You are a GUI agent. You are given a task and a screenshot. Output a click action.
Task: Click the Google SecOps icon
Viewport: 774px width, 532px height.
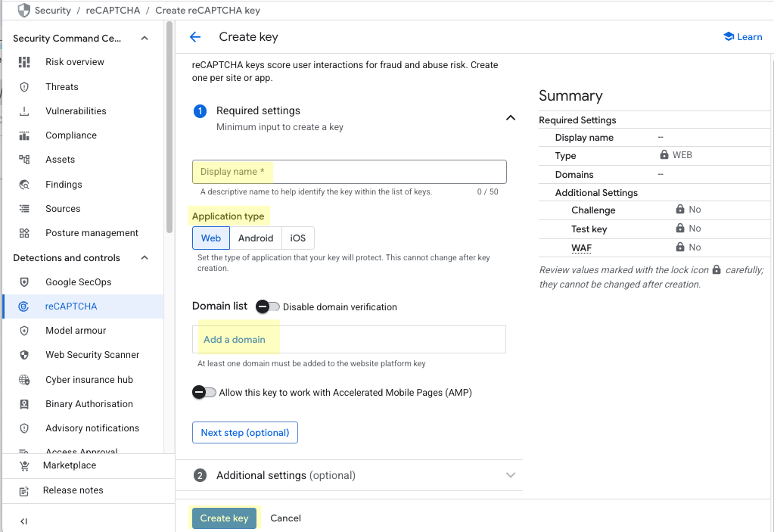[24, 282]
